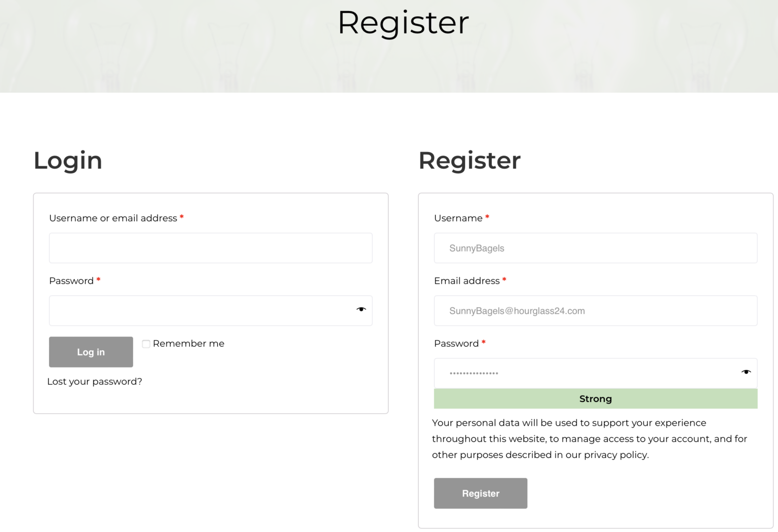
Task: Open the Lost your password? link
Action: (x=95, y=382)
